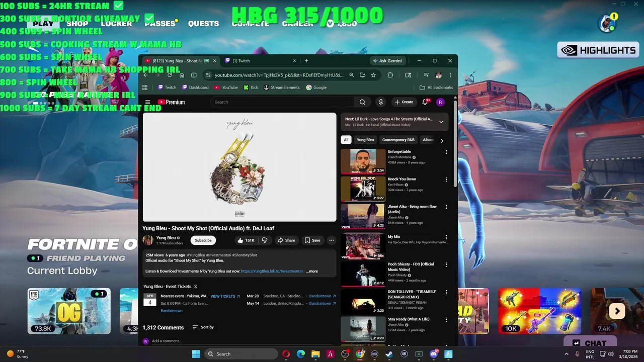This screenshot has height=362, width=644.
Task: Select the "All" filter chip
Action: click(x=346, y=140)
